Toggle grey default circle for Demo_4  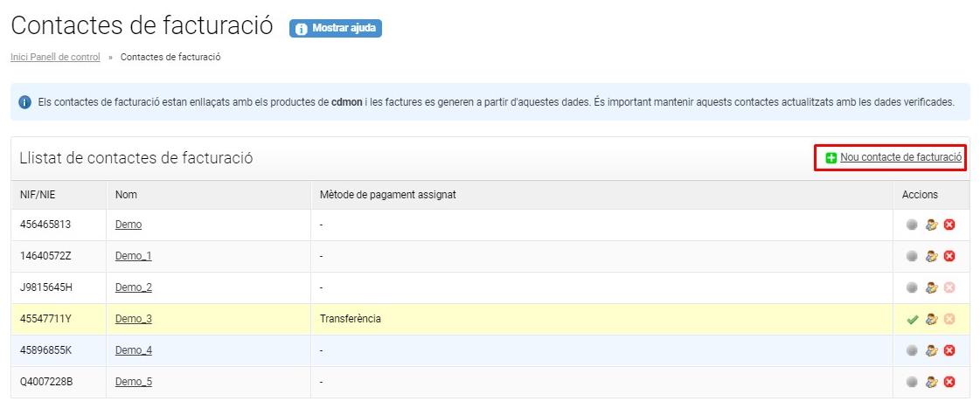click(x=912, y=349)
